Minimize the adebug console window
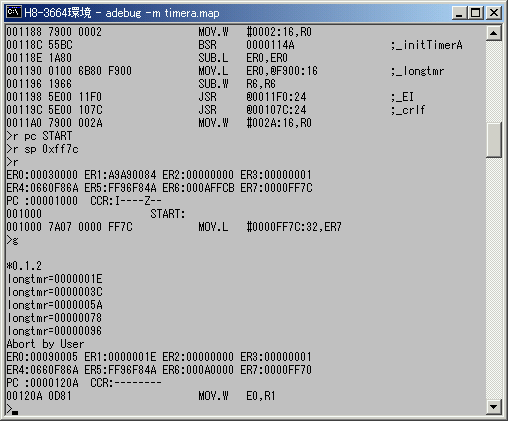The height and width of the screenshot is (421, 508). [x=459, y=13]
